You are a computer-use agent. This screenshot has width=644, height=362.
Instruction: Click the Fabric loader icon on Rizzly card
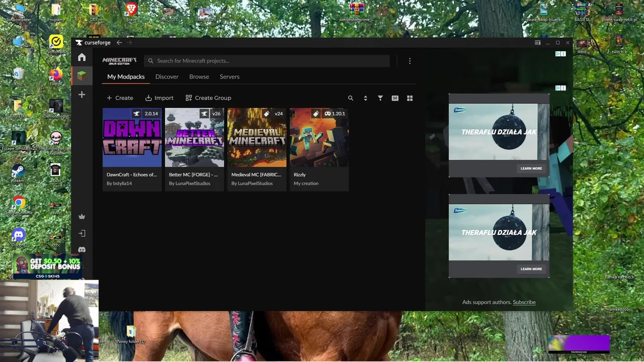pos(316,114)
